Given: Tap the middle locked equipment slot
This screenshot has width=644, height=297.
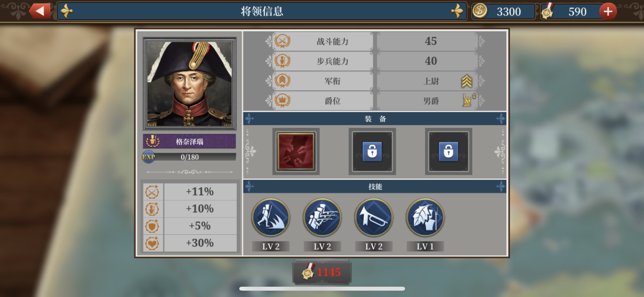Looking at the screenshot, I should point(372,151).
